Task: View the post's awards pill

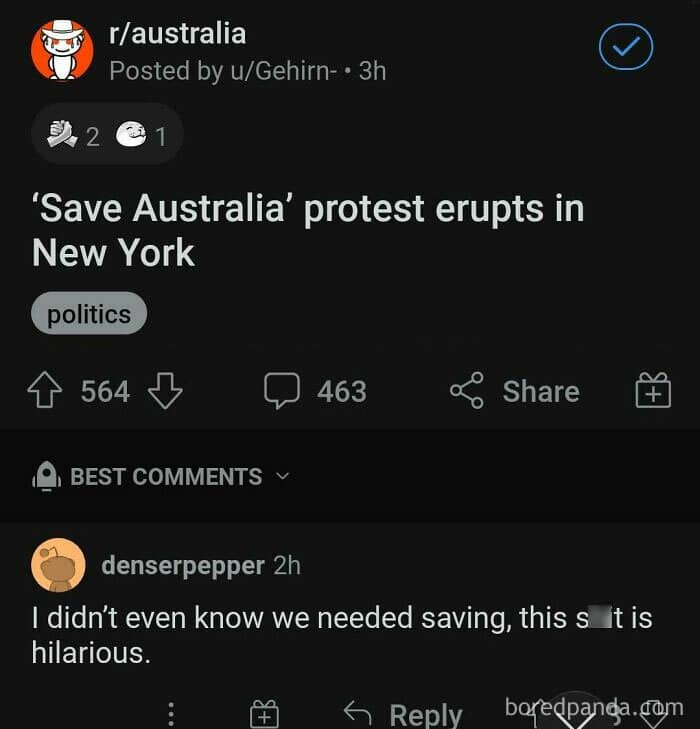Action: click(x=107, y=135)
